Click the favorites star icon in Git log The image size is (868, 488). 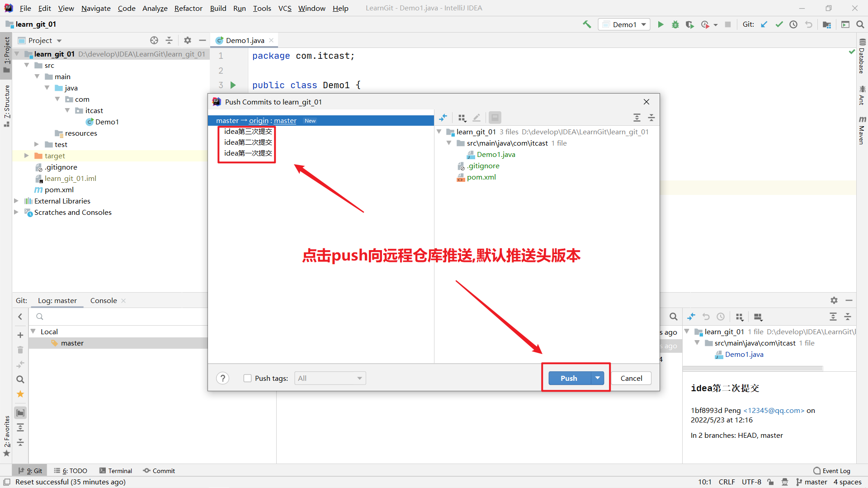(x=20, y=394)
